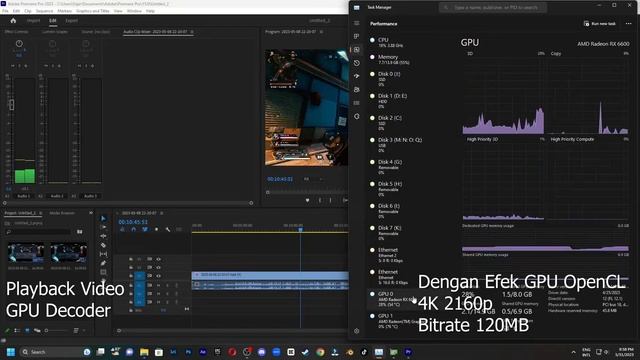Expand Project panel overflow chevron
640x360 pixels.
(x=91, y=213)
